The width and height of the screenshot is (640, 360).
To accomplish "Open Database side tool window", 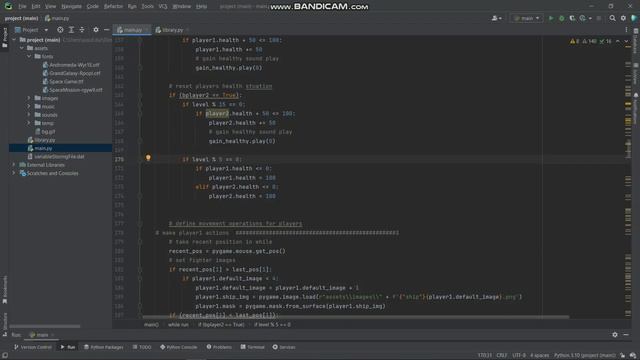I will click(x=636, y=40).
